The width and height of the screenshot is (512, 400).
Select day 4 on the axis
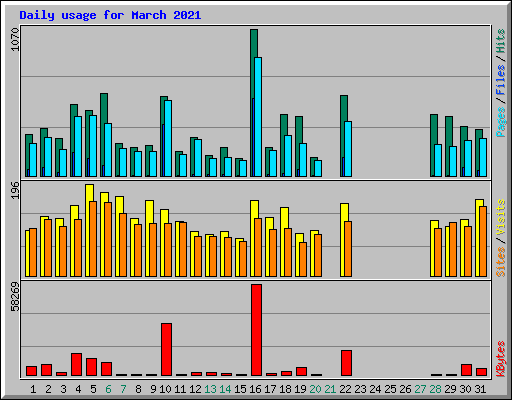pos(78,389)
